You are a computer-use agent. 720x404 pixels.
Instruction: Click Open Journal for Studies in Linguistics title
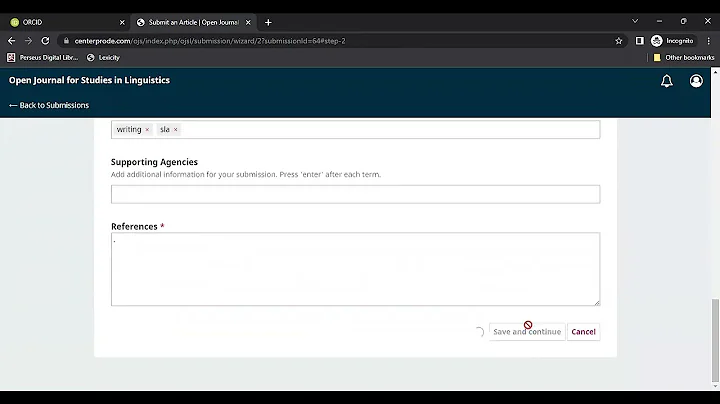tap(89, 80)
